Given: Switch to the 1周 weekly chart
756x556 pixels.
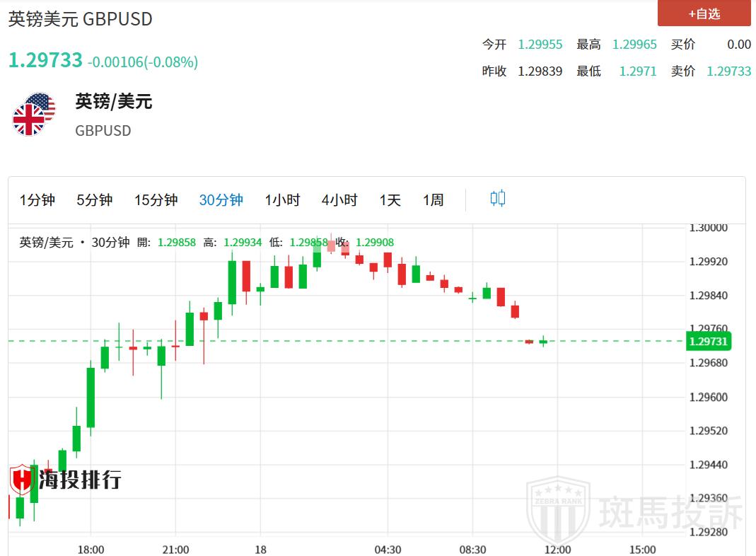Looking at the screenshot, I should 433,200.
